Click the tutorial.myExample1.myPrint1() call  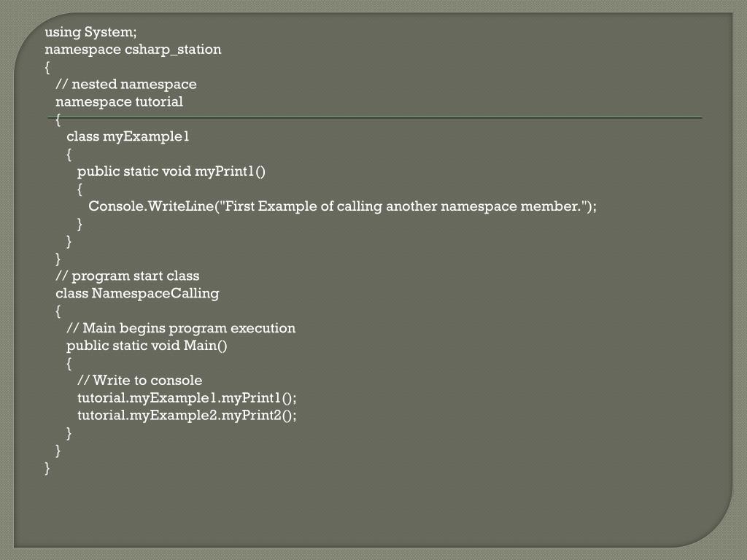(187, 398)
